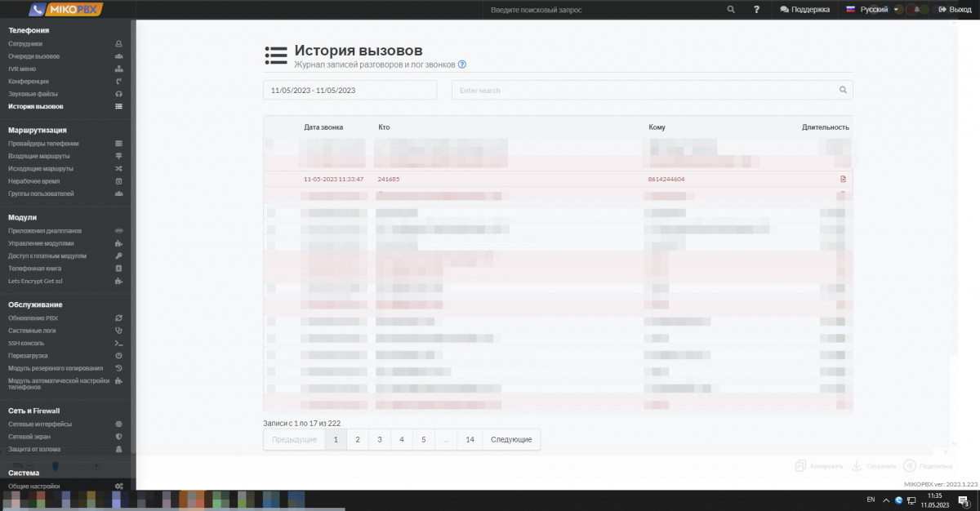Click the Телефонная книга icon
This screenshot has width=980, height=511.
[x=119, y=269]
